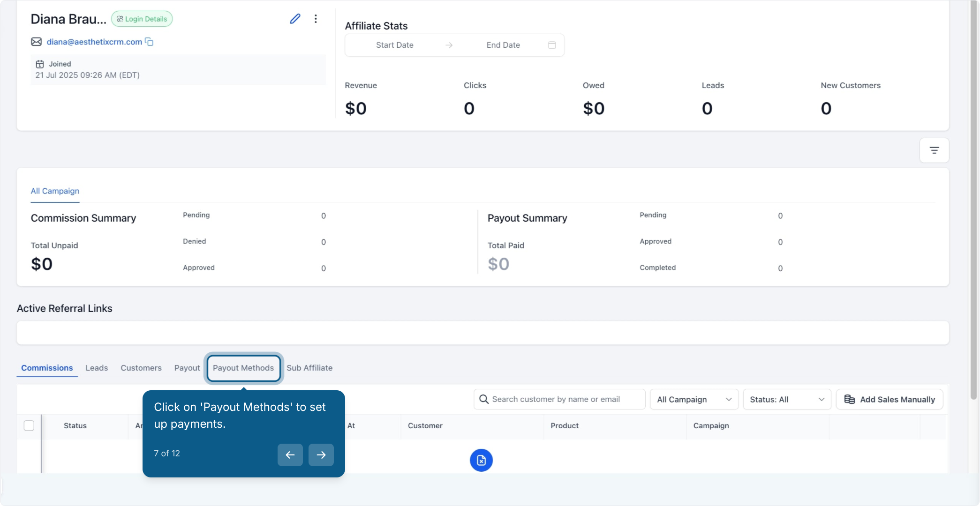Click the envelope icon next to email
The height and width of the screenshot is (506, 980).
click(x=36, y=42)
